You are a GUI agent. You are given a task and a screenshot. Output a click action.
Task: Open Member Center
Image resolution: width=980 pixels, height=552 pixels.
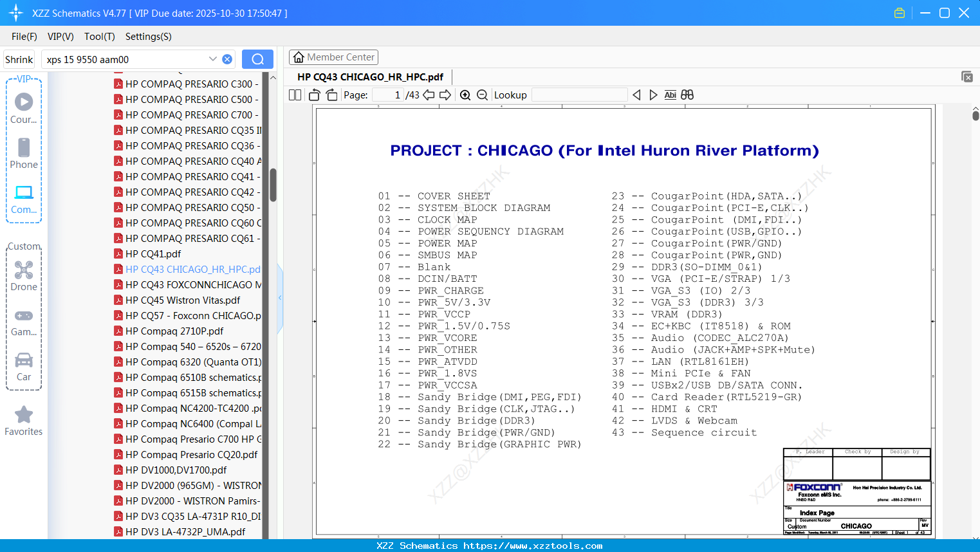point(333,57)
